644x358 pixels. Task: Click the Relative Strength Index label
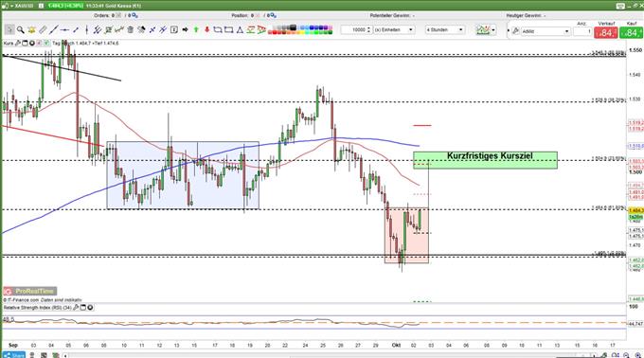[37, 308]
